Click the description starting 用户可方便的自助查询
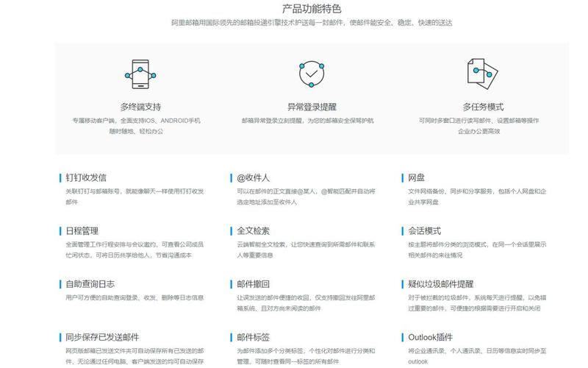This screenshot has height=368, width=588. click(x=135, y=298)
